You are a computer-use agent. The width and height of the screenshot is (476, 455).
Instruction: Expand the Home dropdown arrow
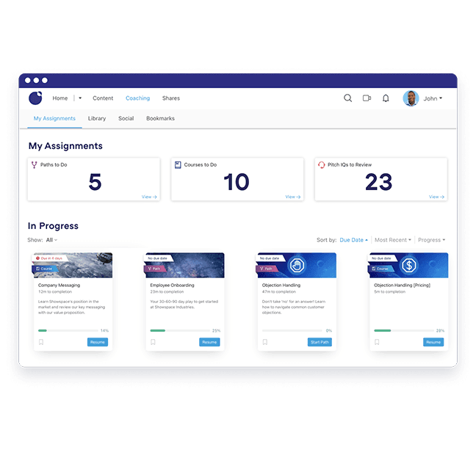tap(80, 98)
